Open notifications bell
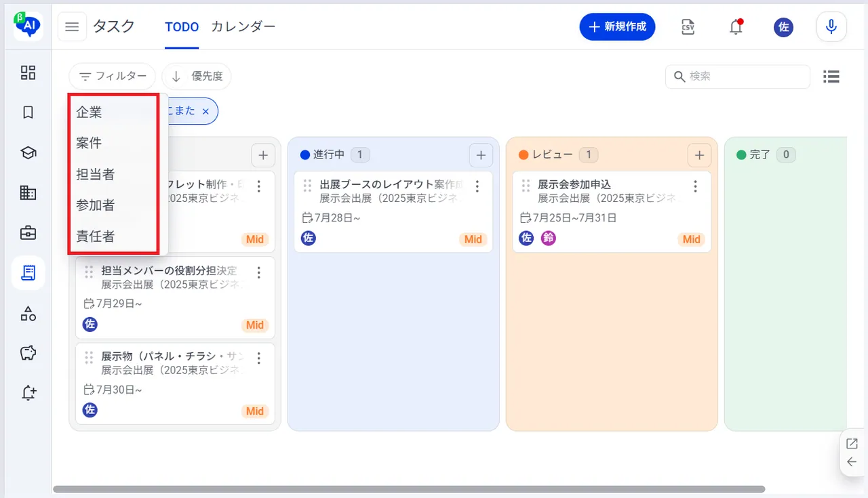 pos(736,27)
